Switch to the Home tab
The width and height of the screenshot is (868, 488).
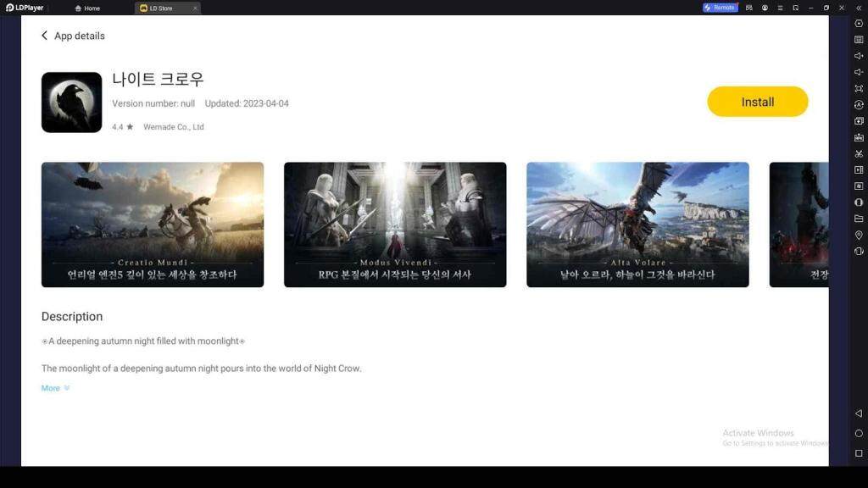pos(87,8)
